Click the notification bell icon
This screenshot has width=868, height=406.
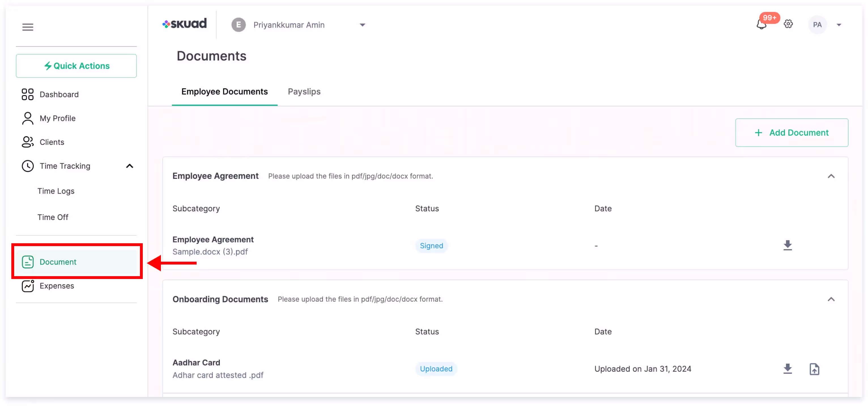[761, 25]
